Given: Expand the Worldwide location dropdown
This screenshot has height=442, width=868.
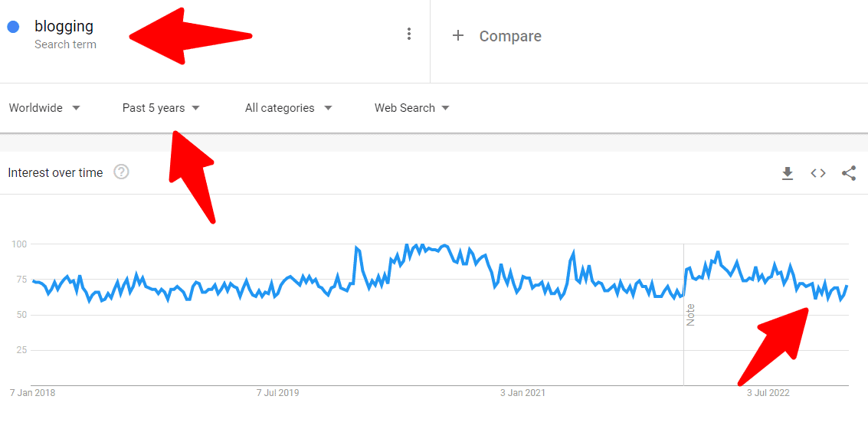Looking at the screenshot, I should click(x=44, y=108).
